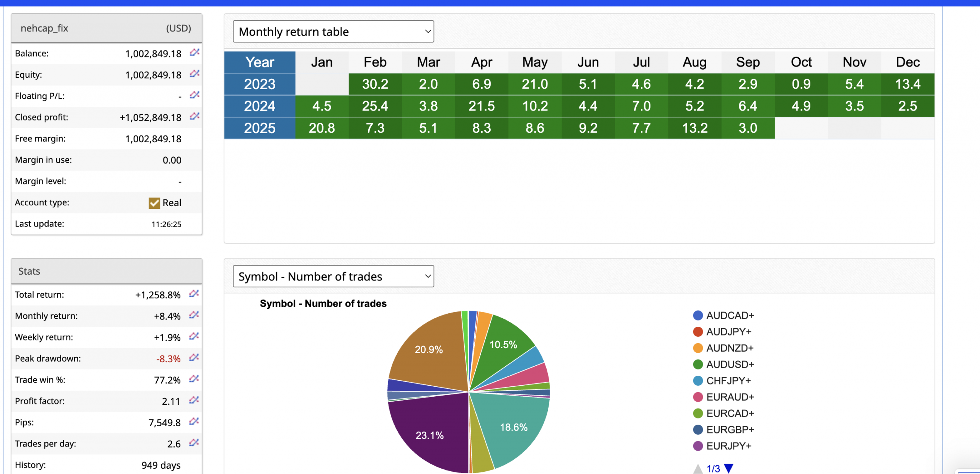The height and width of the screenshot is (474, 980).
Task: Click the Year column header
Action: click(260, 62)
